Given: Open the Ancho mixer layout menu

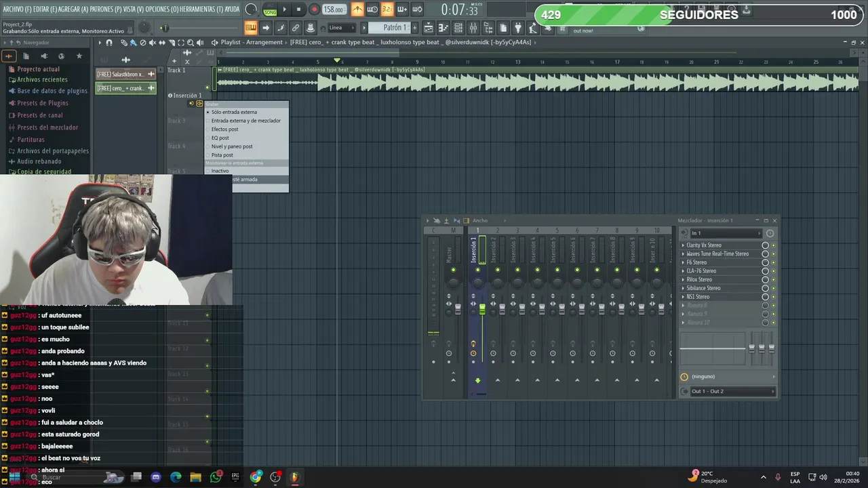Looking at the screenshot, I should pyautogui.click(x=480, y=220).
